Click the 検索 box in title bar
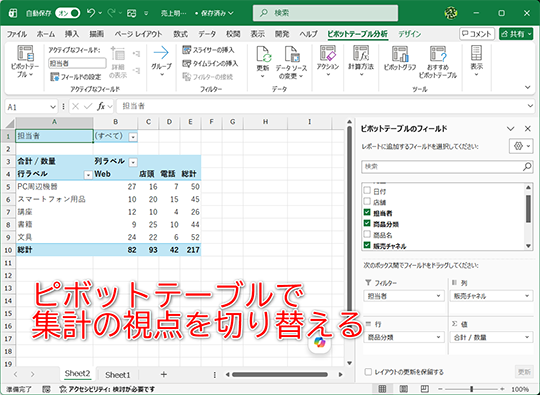 coord(325,13)
